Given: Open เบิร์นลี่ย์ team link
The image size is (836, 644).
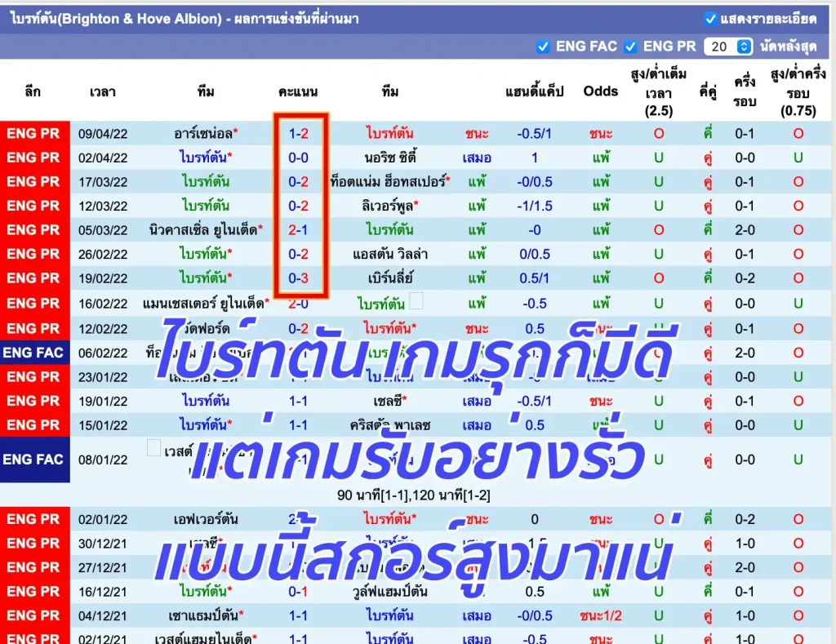Looking at the screenshot, I should (389, 278).
